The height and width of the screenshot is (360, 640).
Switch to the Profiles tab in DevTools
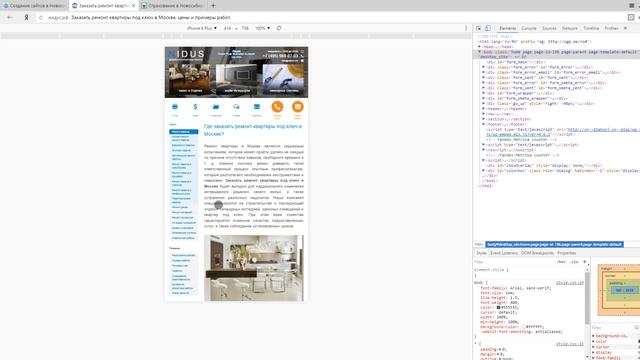611,28
